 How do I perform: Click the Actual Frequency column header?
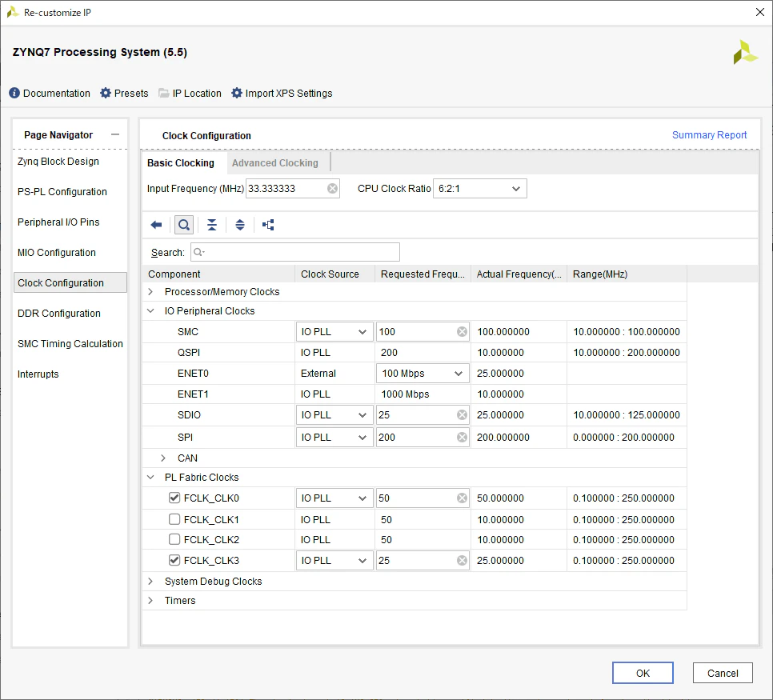point(519,274)
